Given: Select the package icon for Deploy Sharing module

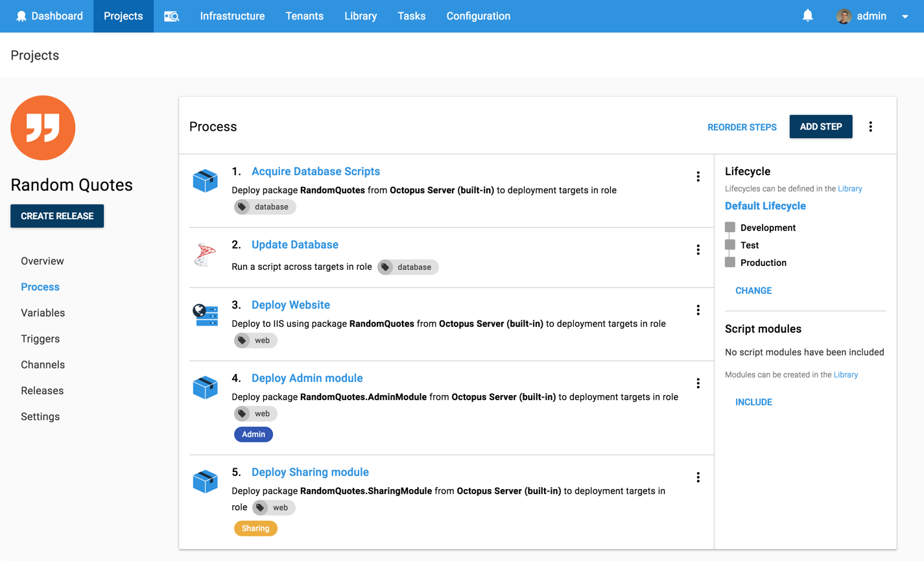Looking at the screenshot, I should [205, 481].
